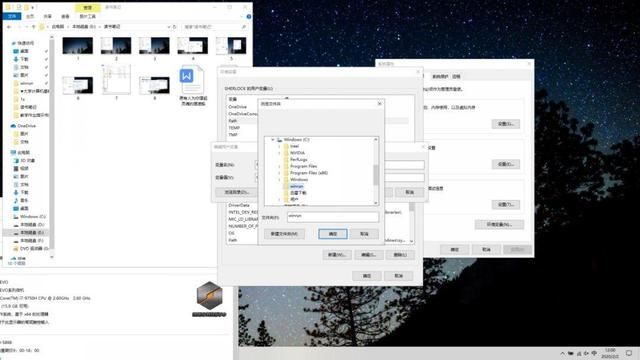Select Windows (C:) drive in Explorer sidebar

point(33,216)
